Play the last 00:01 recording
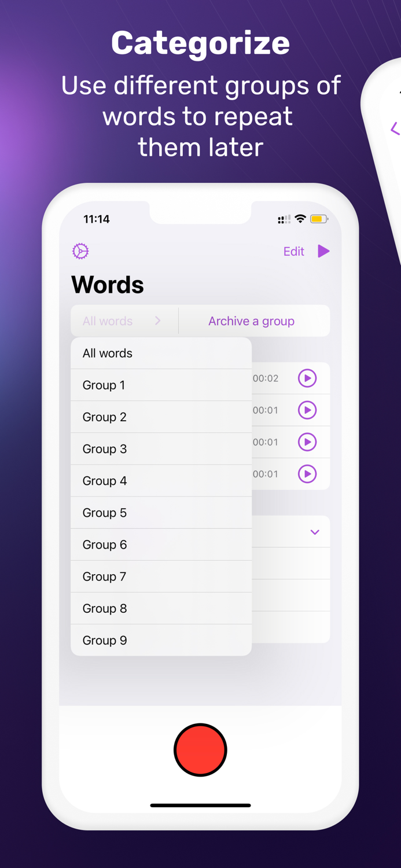This screenshot has height=868, width=401. [307, 474]
